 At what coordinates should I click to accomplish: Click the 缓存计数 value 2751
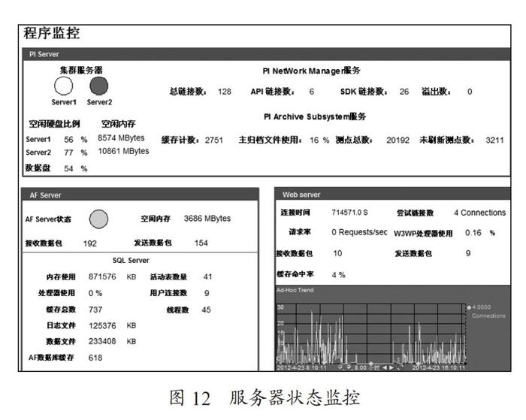tap(214, 140)
